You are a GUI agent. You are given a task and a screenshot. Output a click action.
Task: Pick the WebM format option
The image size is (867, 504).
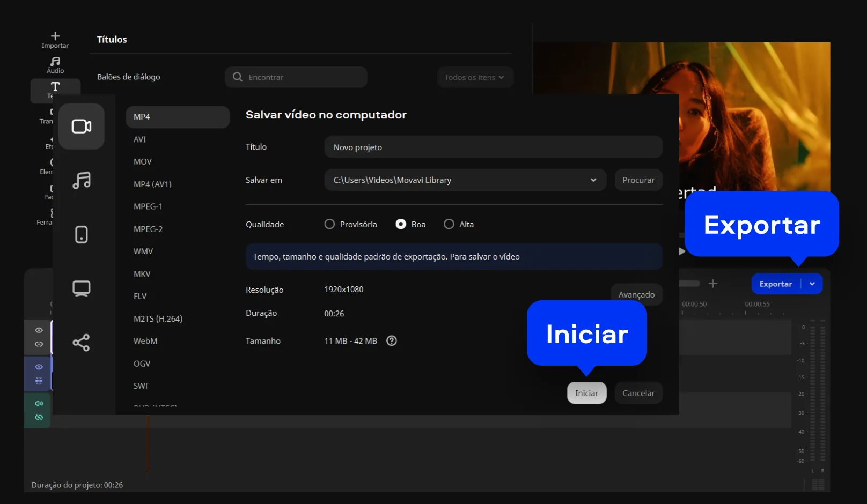[x=145, y=341]
